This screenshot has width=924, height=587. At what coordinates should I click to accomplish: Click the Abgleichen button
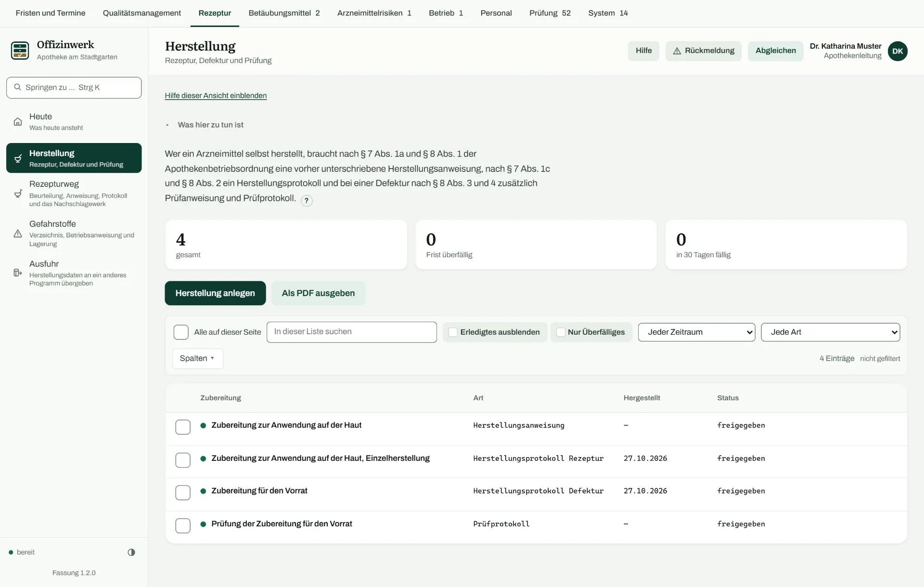[775, 51]
